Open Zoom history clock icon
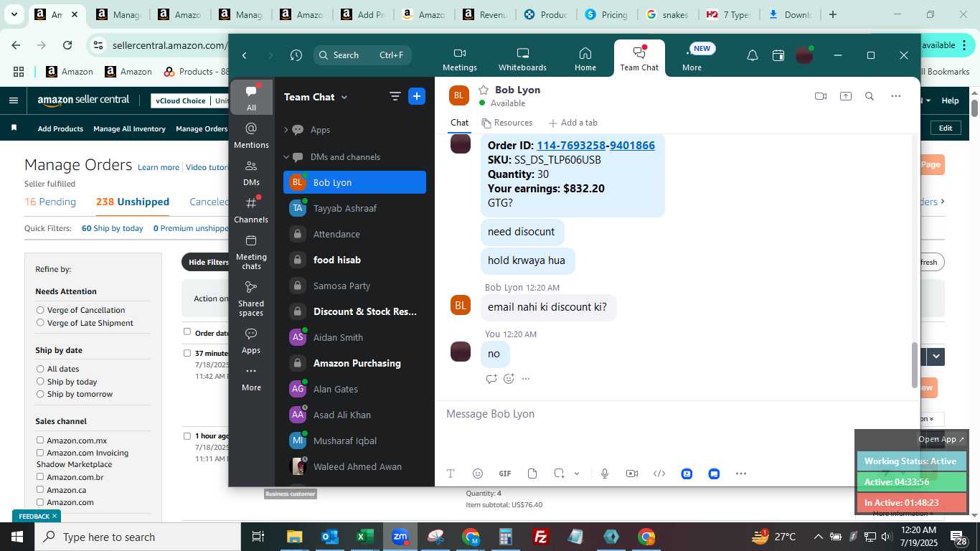This screenshot has height=551, width=980. tap(296, 55)
